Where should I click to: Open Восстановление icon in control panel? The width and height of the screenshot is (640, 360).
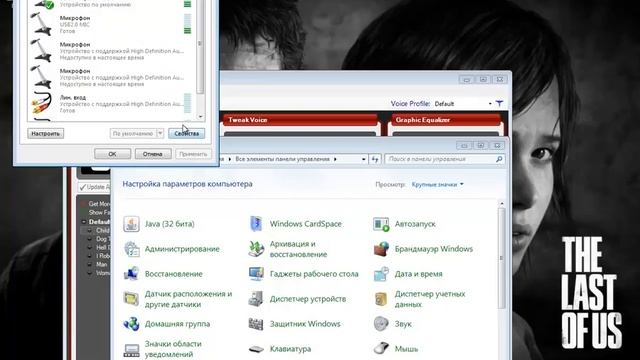pyautogui.click(x=131, y=274)
